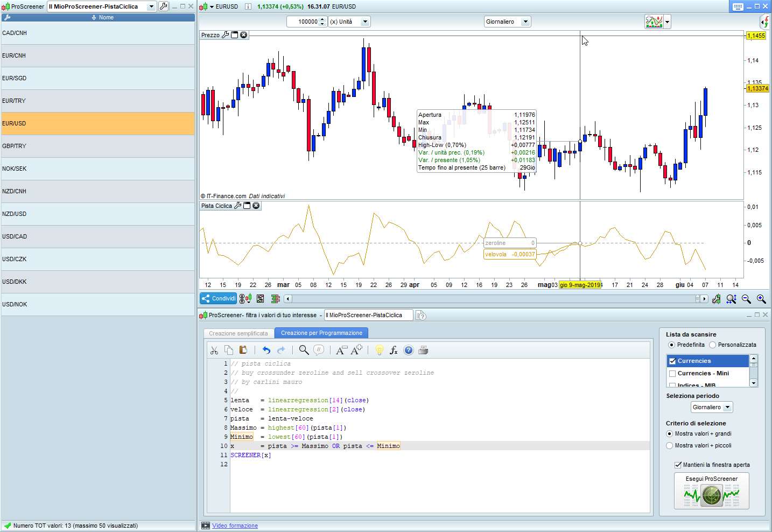The height and width of the screenshot is (532, 772).
Task: Expand the indicators chart-style dropdown arrow
Action: (x=668, y=22)
